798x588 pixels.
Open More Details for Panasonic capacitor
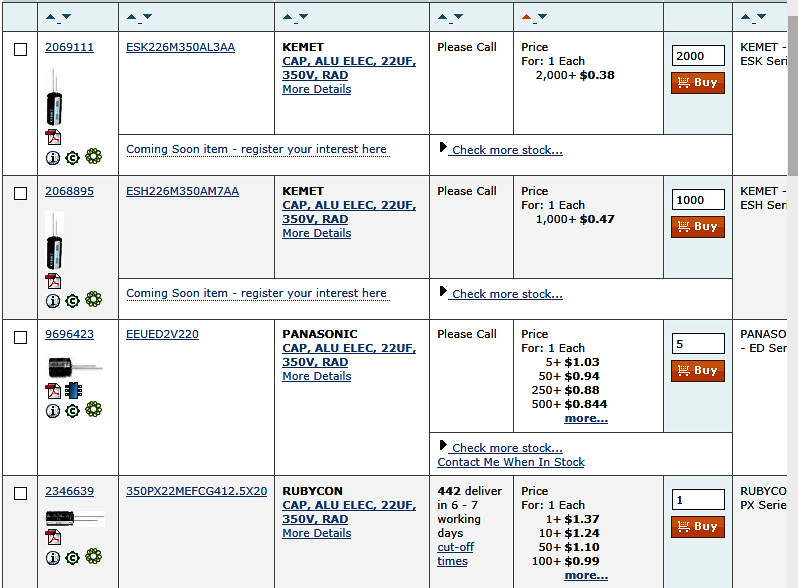coord(317,376)
